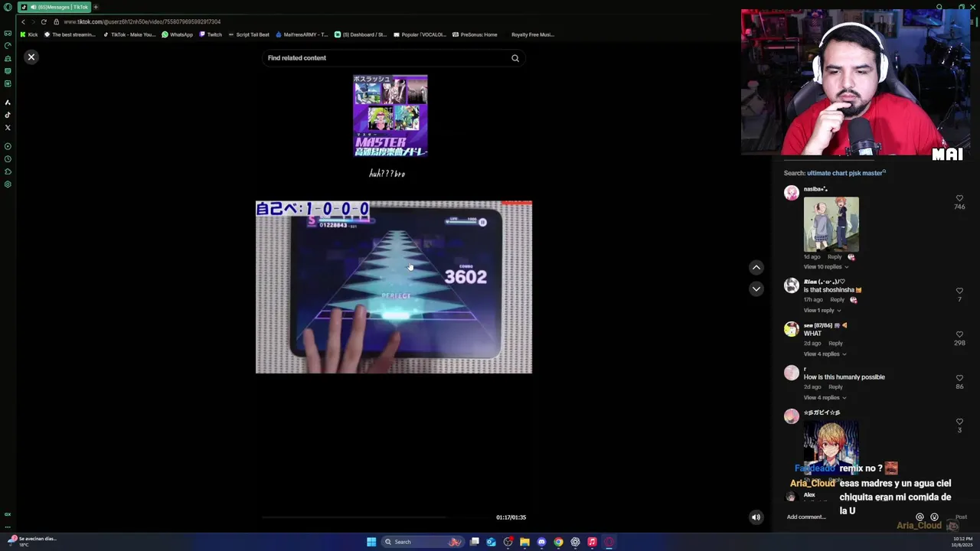Screen dimensions: 980x551
Task: Open the Opera GX menu logo
Action: [x=8, y=7]
